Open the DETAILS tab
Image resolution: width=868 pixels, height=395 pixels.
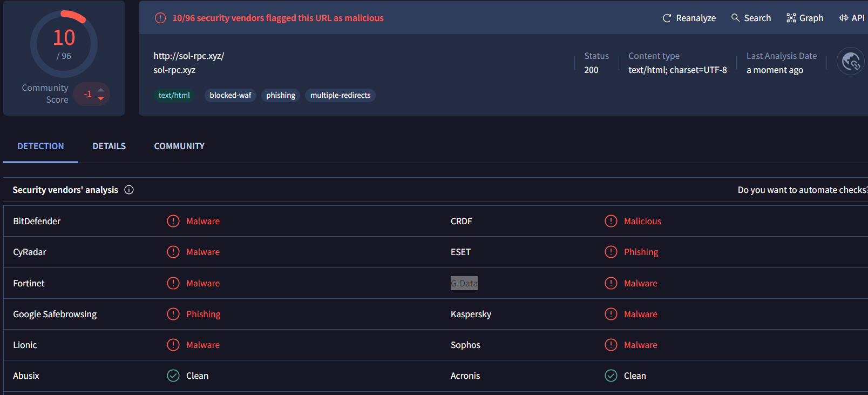tap(109, 146)
